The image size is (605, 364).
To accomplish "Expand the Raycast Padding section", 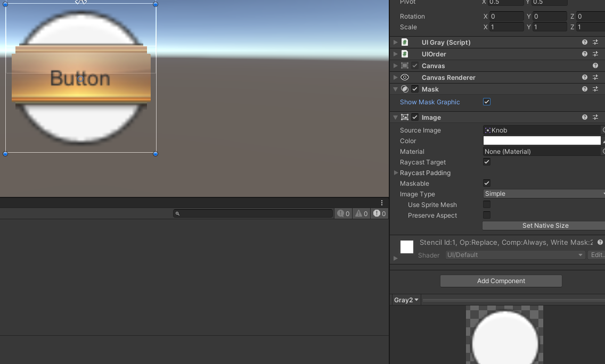I will click(x=396, y=173).
